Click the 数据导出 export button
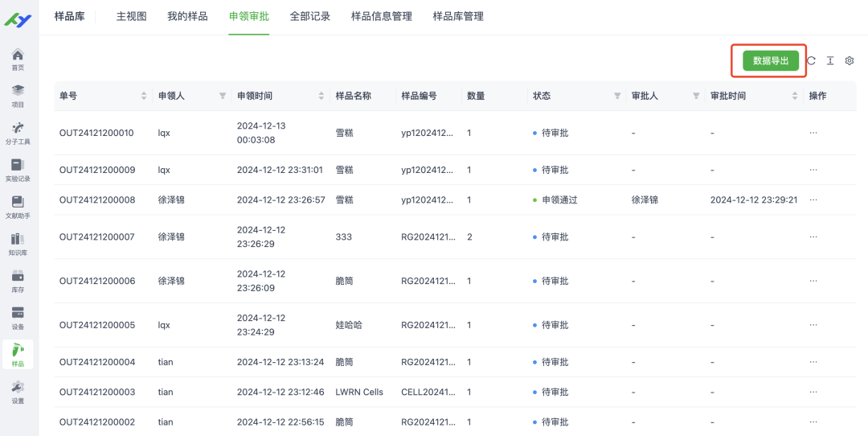The image size is (868, 436). 771,61
